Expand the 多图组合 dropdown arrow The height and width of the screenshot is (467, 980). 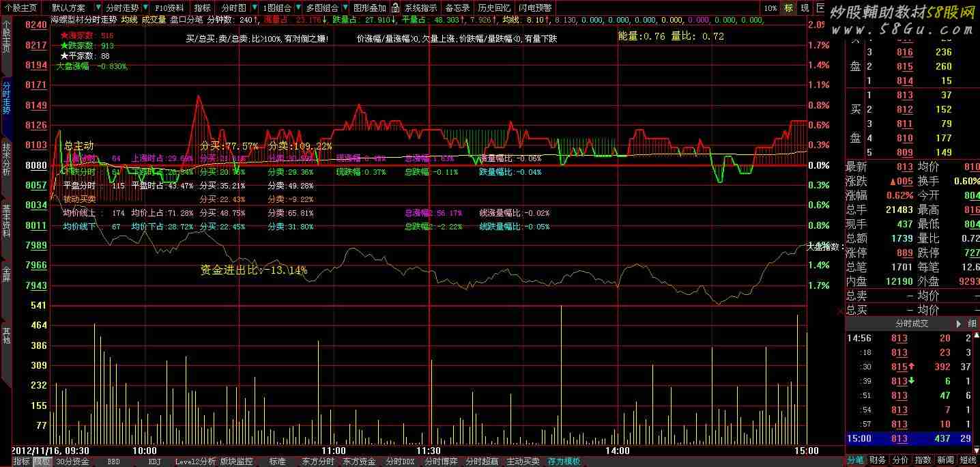pos(345,8)
